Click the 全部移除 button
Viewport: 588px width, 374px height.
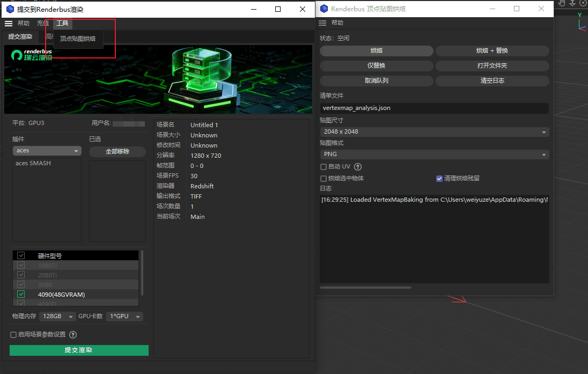pos(117,151)
